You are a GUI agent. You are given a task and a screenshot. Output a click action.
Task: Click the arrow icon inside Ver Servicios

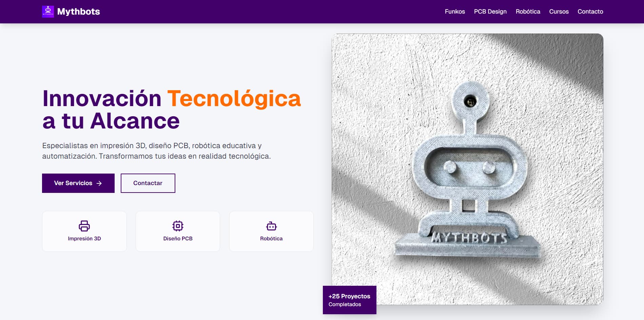click(x=99, y=183)
